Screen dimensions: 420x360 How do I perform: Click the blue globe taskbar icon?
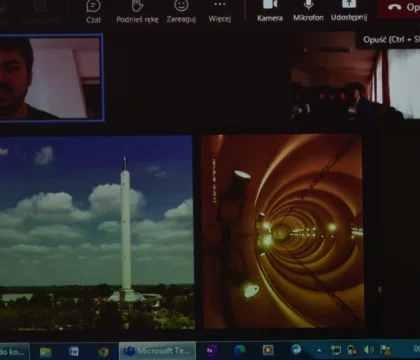(x=296, y=350)
